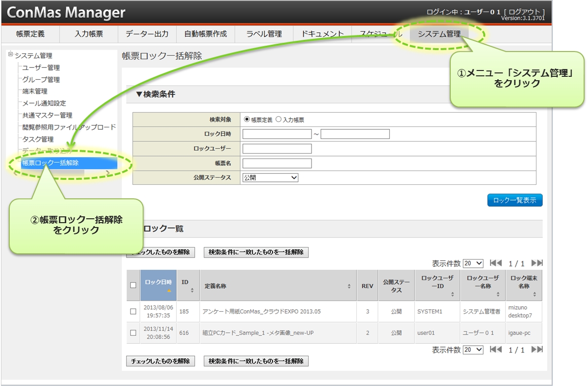Select the 入力帳票 radio button
Screen dimensions: 588x386
278,120
